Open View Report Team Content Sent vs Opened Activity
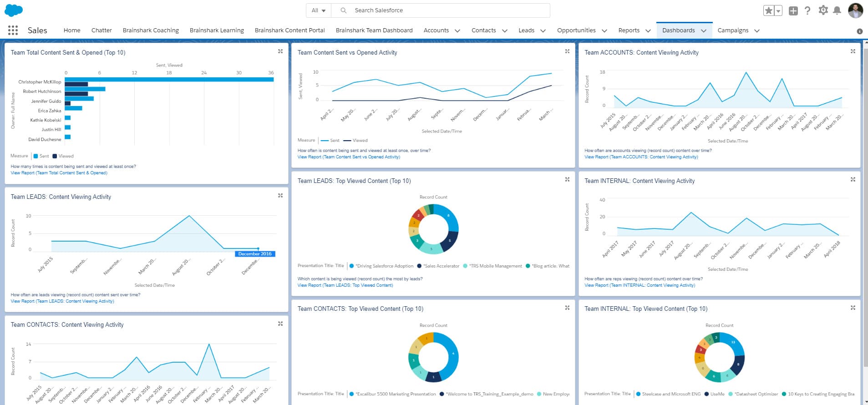This screenshot has width=868, height=405. (x=349, y=157)
